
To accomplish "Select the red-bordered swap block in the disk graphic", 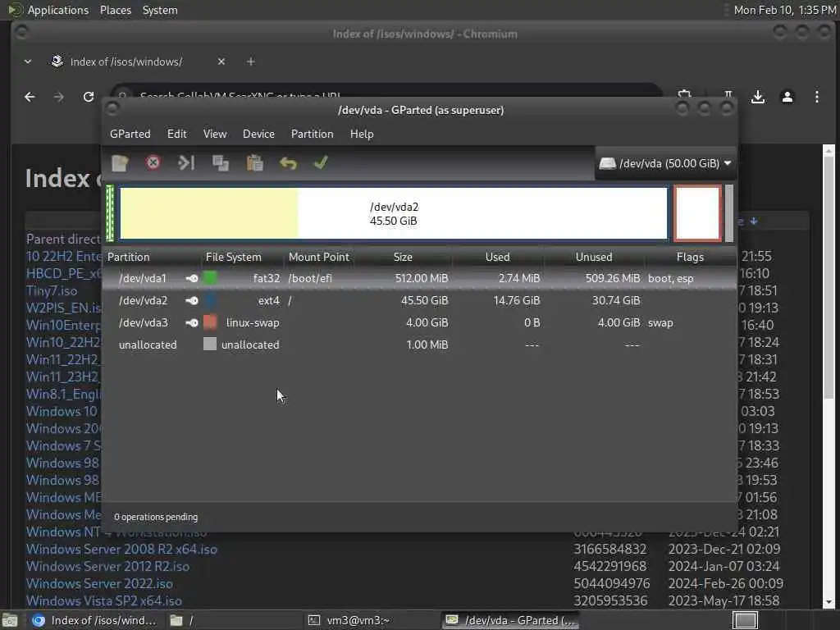I will [x=697, y=213].
